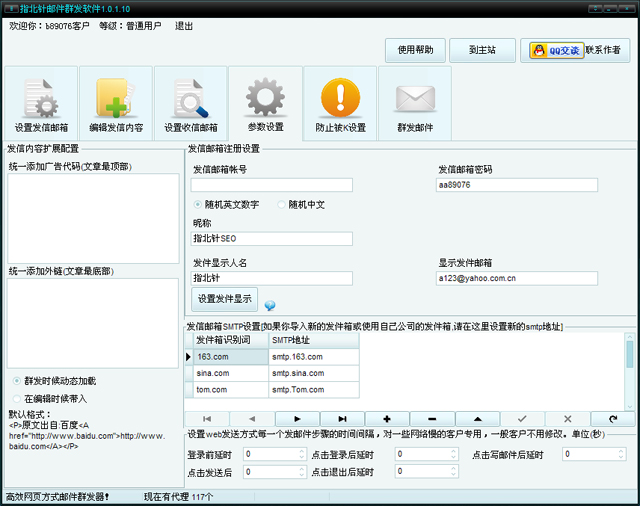Go to first SMTP record
The image size is (640, 506).
pyautogui.click(x=207, y=419)
